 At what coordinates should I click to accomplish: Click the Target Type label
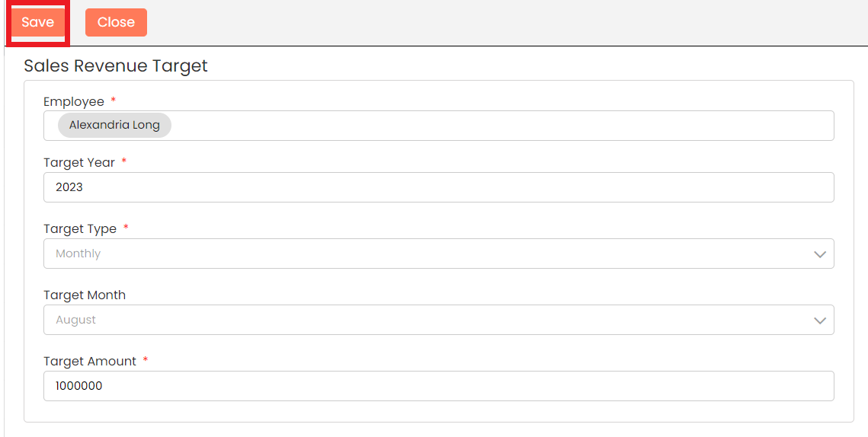tap(80, 229)
